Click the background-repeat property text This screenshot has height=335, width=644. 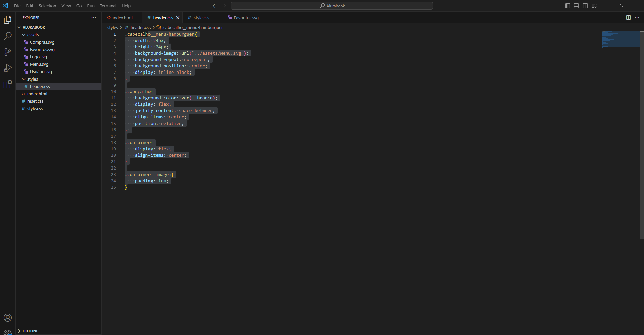coord(157,59)
